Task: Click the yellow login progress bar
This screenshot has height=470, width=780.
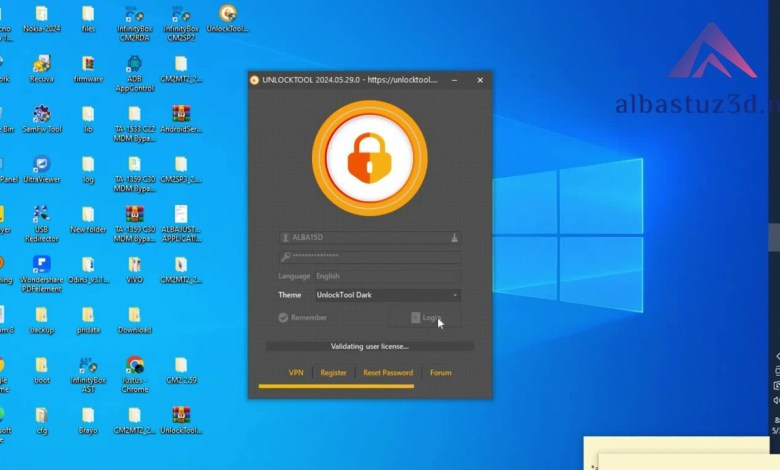Action: click(x=336, y=386)
